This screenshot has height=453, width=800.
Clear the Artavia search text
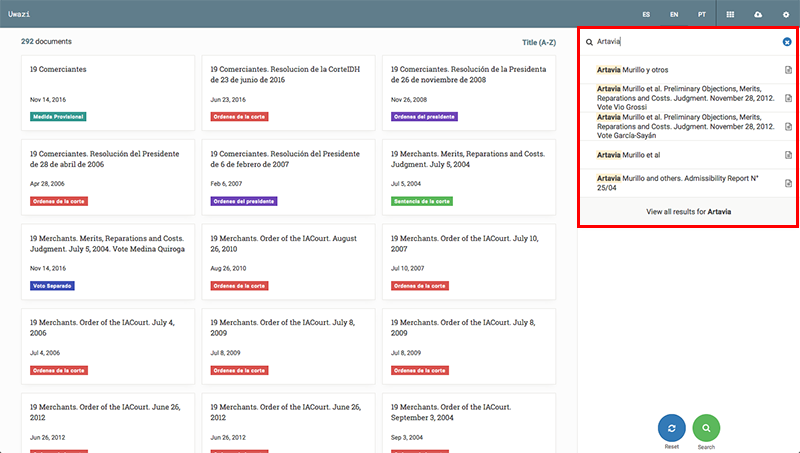pos(787,42)
